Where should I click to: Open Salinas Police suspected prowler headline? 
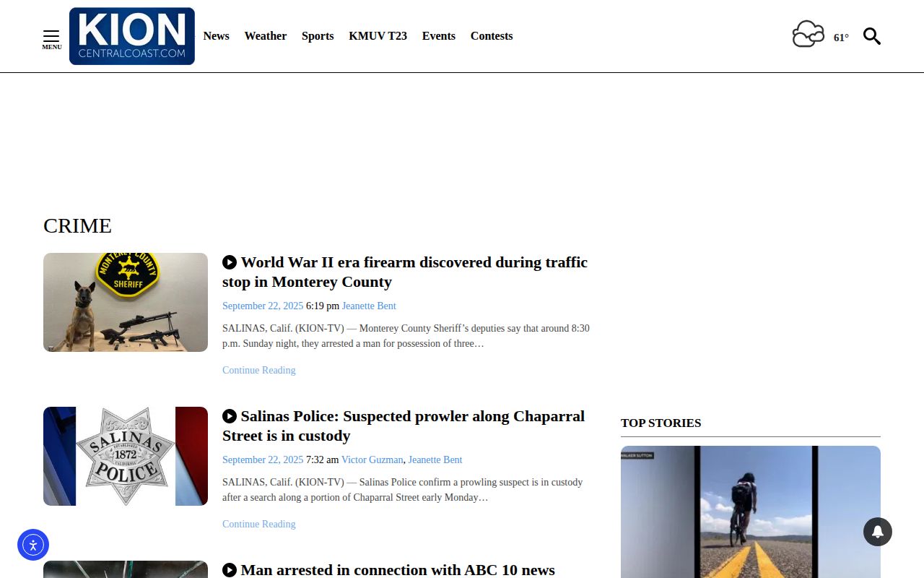click(404, 426)
